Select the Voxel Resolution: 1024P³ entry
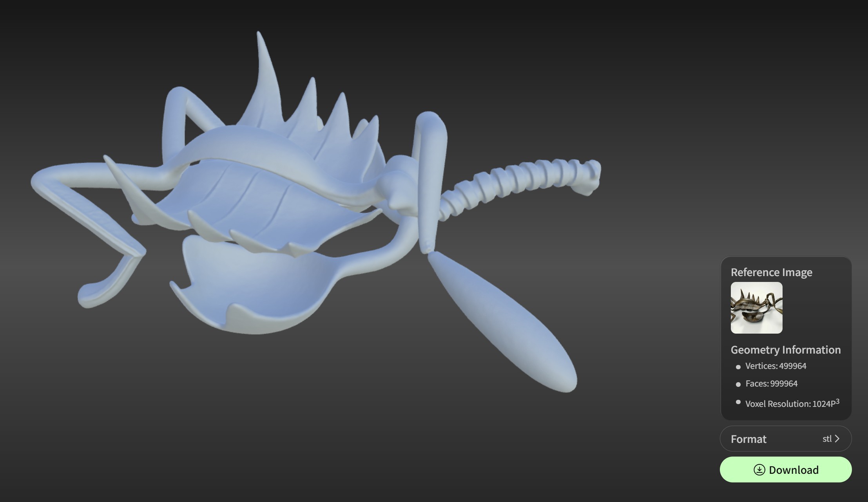The height and width of the screenshot is (502, 868). 792,403
